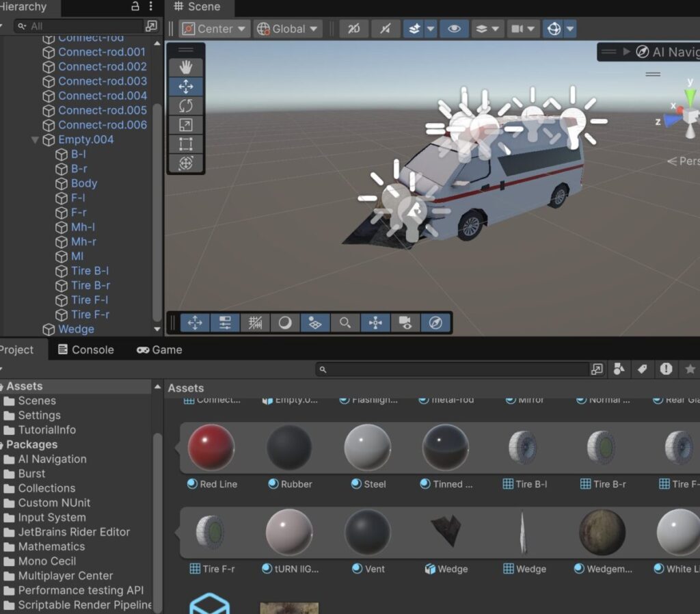Toggle the 2D view mode button
The height and width of the screenshot is (614, 700).
[x=353, y=29]
